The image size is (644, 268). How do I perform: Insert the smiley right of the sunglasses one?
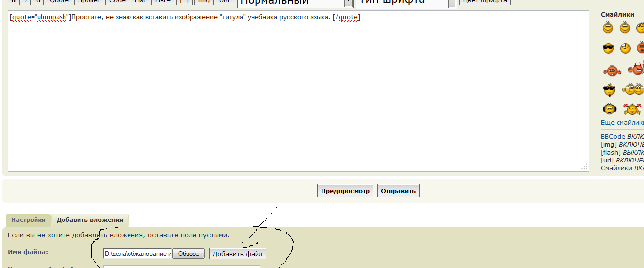click(x=625, y=48)
